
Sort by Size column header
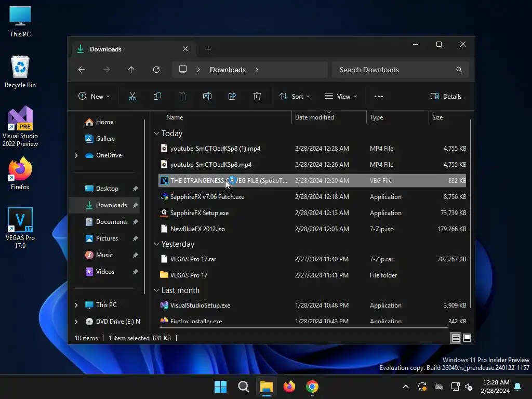[437, 117]
